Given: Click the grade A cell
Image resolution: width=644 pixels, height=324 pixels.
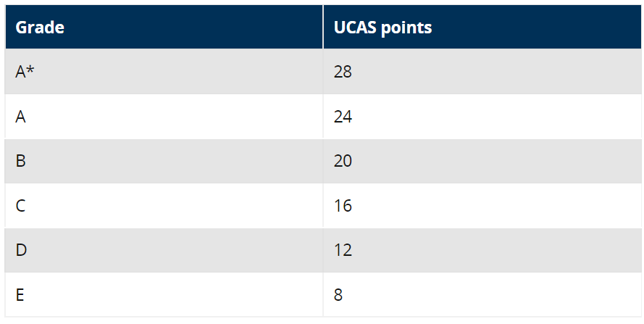Looking at the screenshot, I should [20, 116].
